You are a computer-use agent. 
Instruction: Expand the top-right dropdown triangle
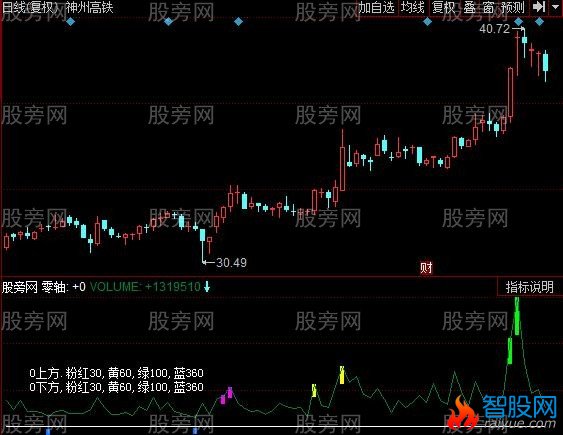(555, 7)
